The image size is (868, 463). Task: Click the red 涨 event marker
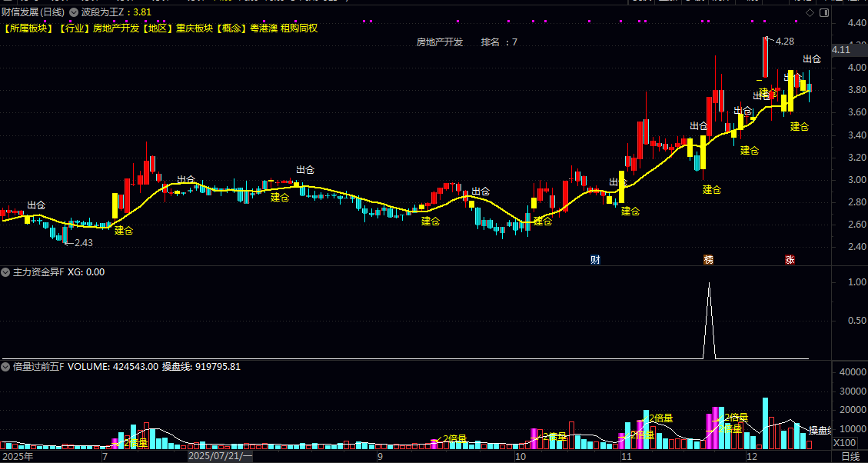point(790,260)
